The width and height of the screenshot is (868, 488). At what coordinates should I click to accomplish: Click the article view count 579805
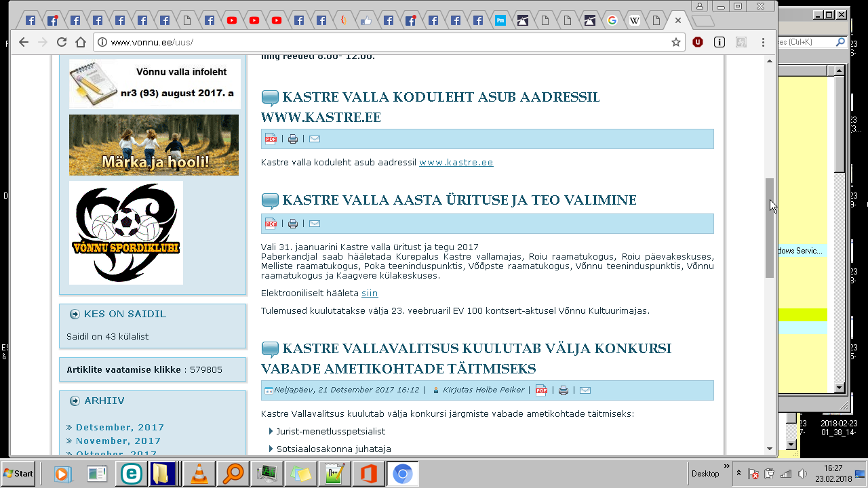tap(206, 370)
